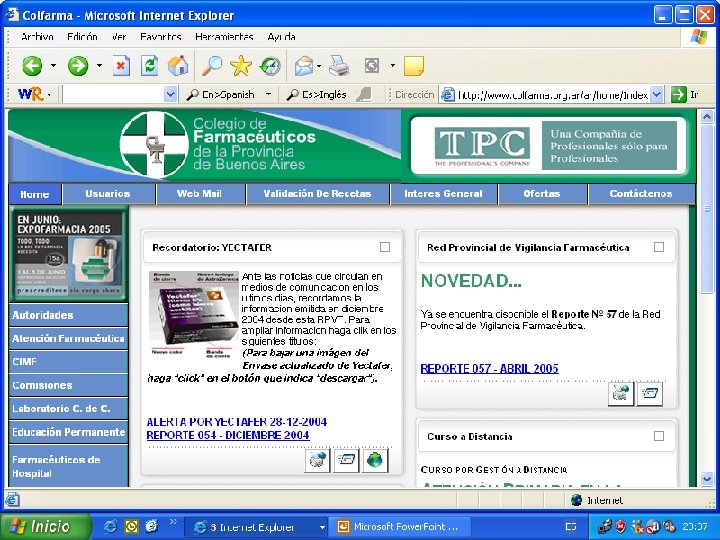Click Colegio de Farmacéuticos cross logo
Screen dimensions: 720x540
tap(154, 144)
